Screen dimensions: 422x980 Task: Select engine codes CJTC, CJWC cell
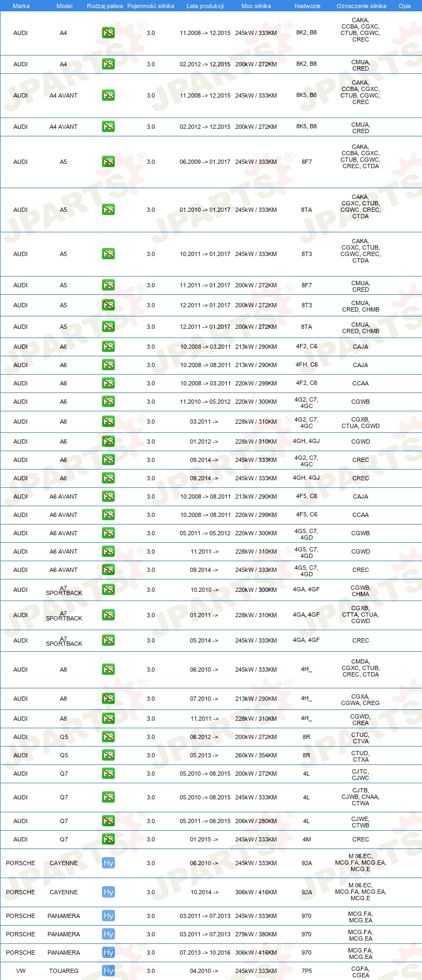[360, 774]
